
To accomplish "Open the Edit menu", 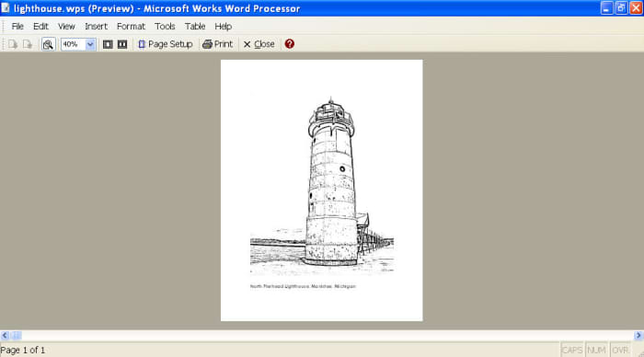I will pos(40,27).
